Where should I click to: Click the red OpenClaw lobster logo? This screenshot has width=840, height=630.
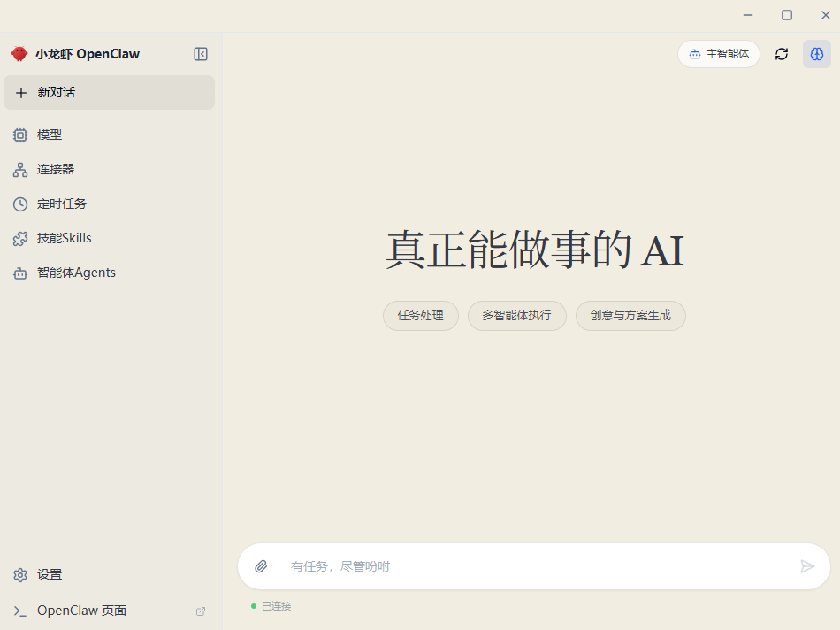tap(19, 54)
